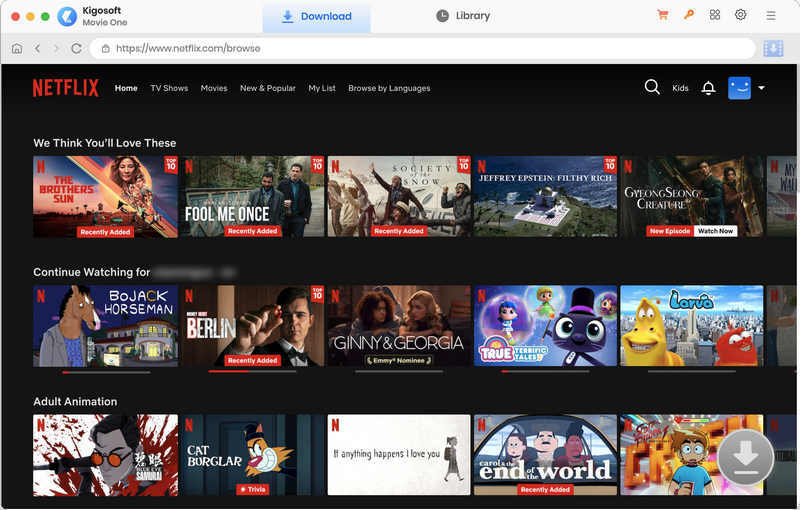The height and width of the screenshot is (510, 800).
Task: Click the Kids link
Action: pyautogui.click(x=680, y=88)
